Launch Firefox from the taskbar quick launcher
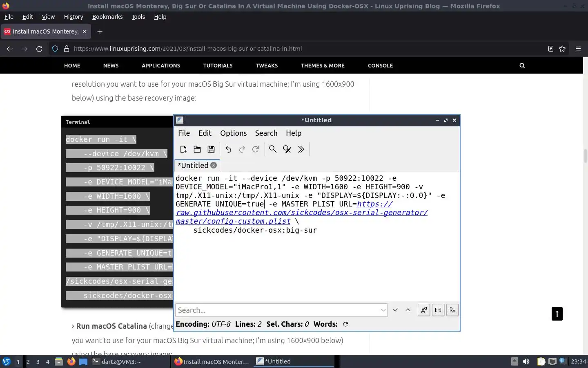Screen dimensions: 588x368 point(71,361)
